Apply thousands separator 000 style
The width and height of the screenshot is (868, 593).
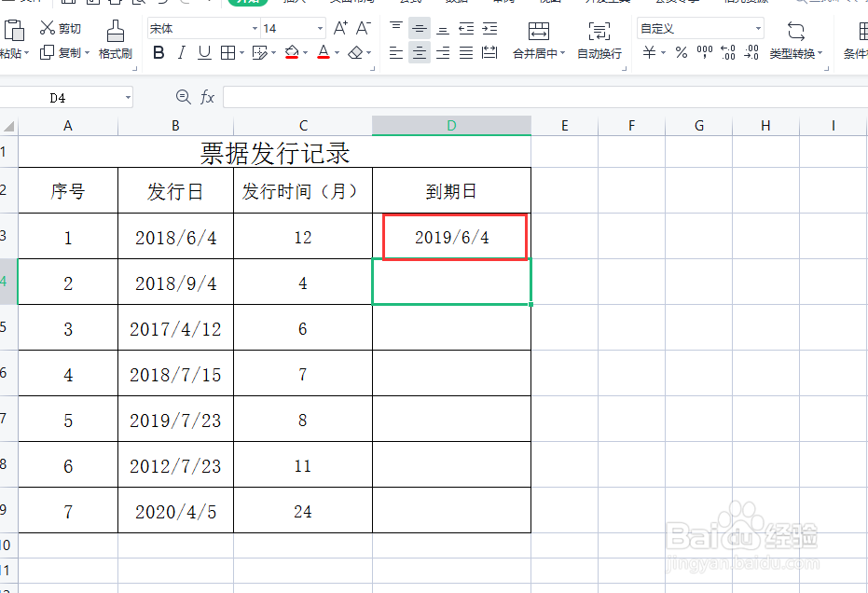(x=705, y=52)
